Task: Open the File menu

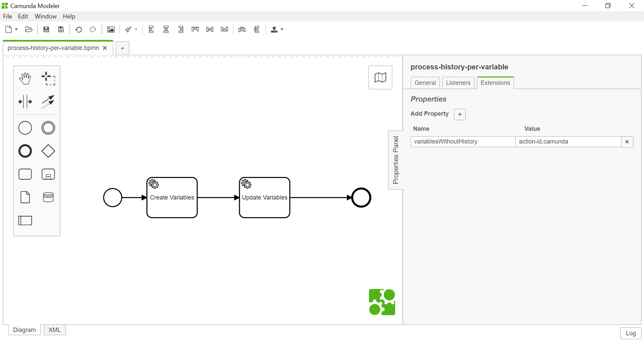Action: coord(7,16)
